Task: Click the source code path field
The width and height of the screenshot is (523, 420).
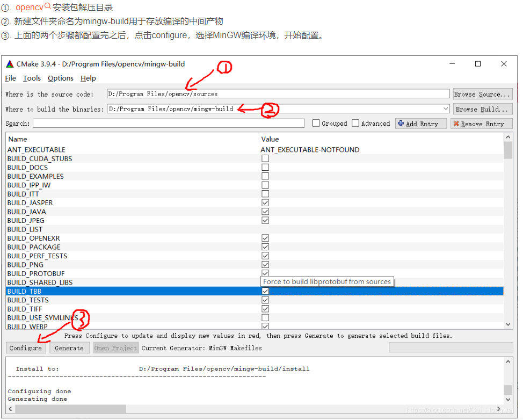Action: point(278,94)
